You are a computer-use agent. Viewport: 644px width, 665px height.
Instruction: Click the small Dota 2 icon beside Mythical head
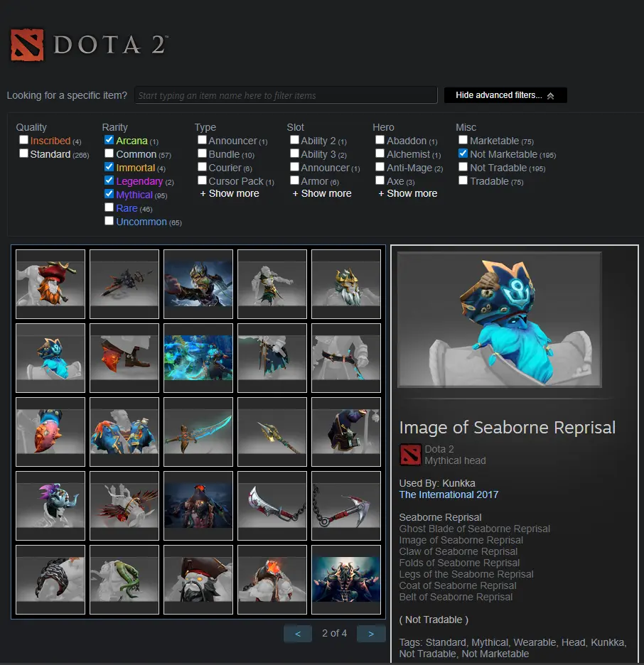pyautogui.click(x=410, y=455)
